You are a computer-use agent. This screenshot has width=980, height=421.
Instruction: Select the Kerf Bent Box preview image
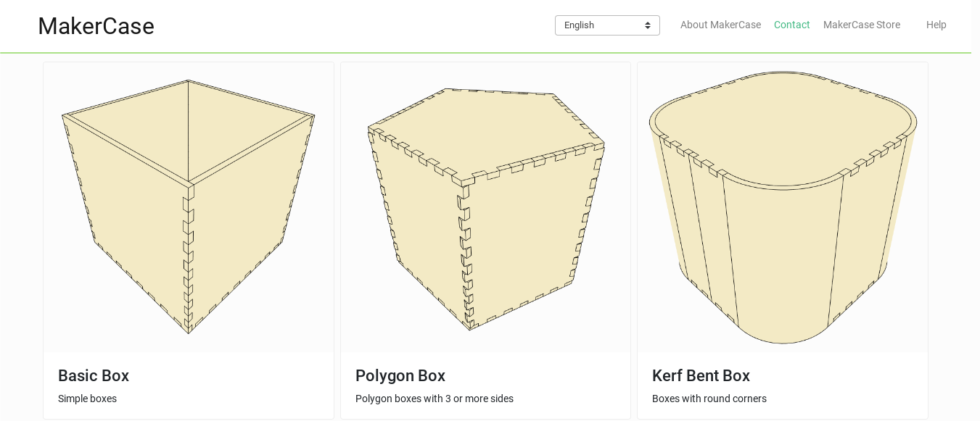[x=783, y=207]
